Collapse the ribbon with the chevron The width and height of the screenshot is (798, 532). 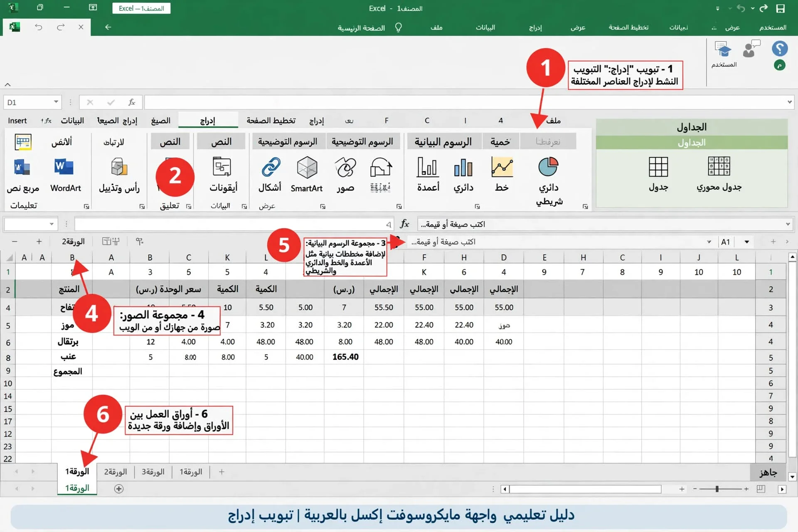pos(7,85)
